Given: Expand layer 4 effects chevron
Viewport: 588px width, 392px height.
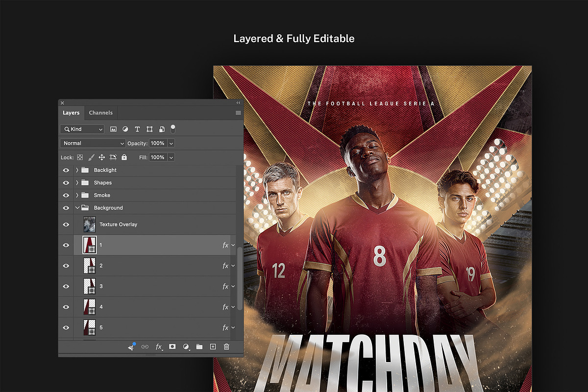Looking at the screenshot, I should point(233,307).
